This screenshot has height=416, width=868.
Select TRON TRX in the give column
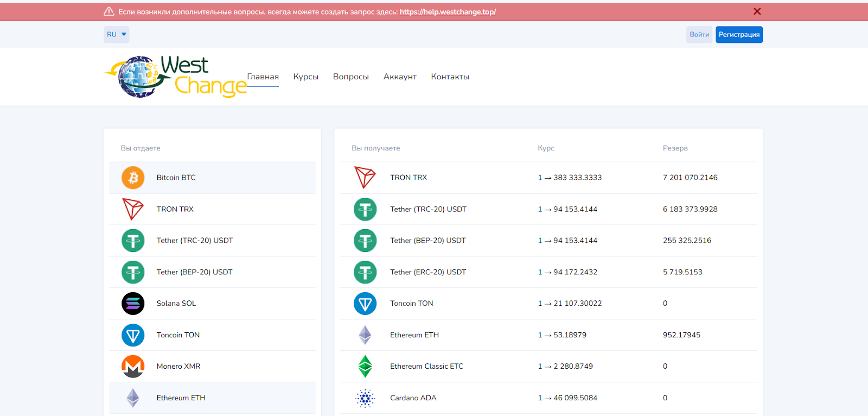212,209
